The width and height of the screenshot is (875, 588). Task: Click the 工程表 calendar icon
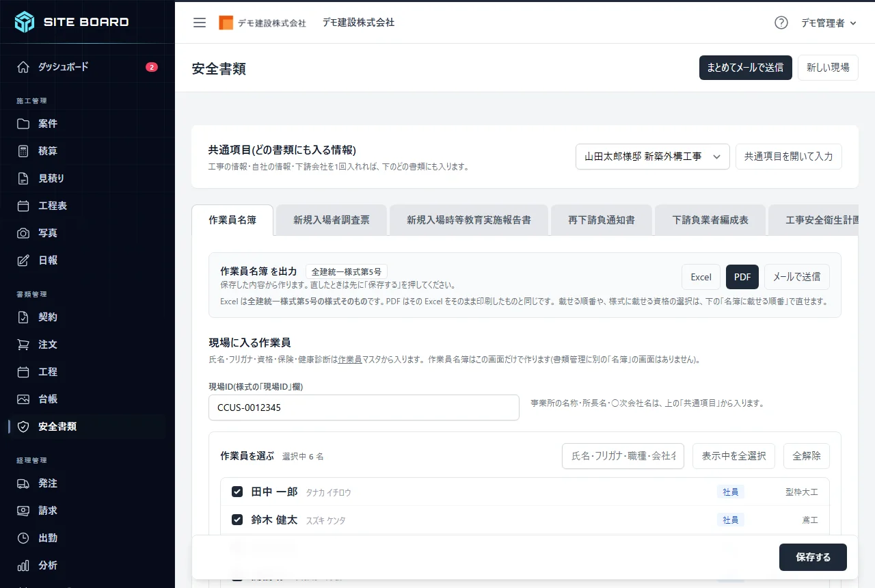click(x=23, y=206)
